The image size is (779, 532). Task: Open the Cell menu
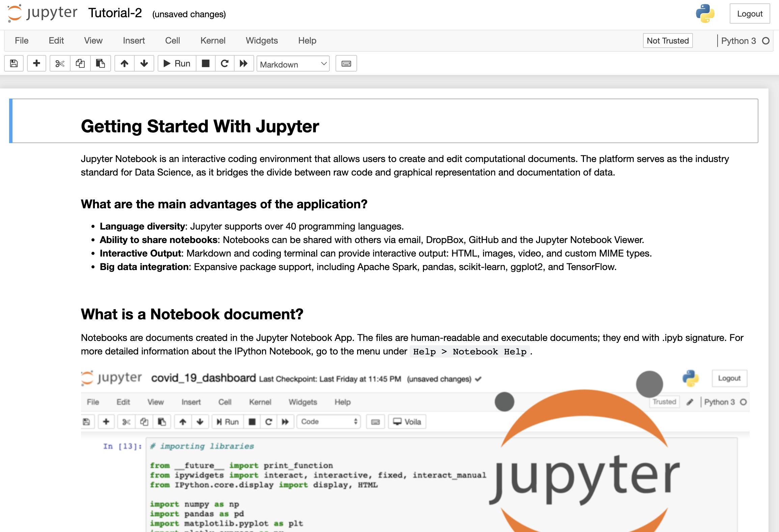pyautogui.click(x=173, y=40)
